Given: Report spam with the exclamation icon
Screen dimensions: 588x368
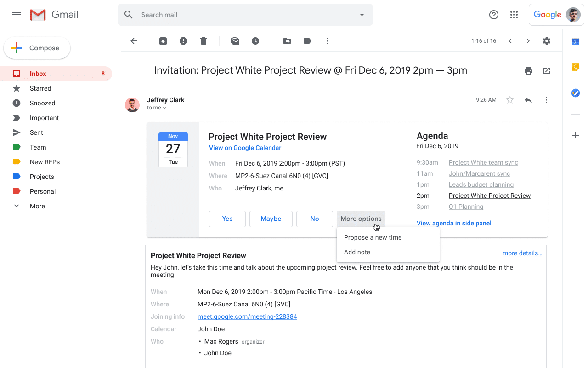Looking at the screenshot, I should 183,41.
